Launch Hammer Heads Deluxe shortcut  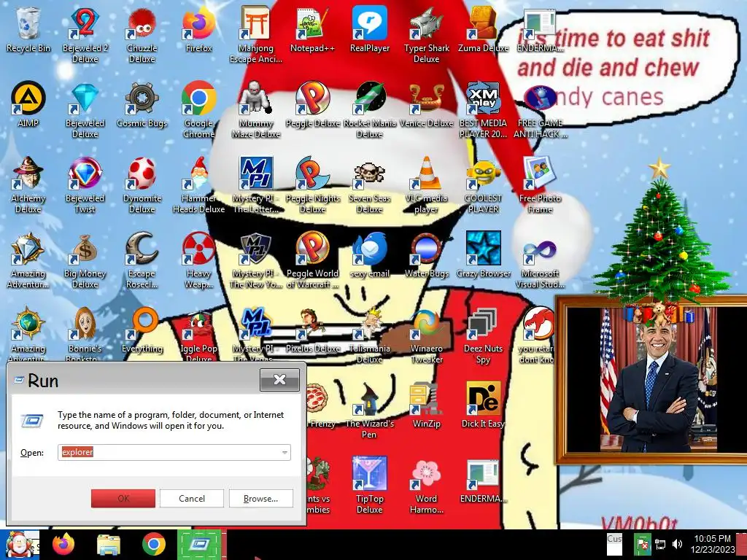[x=198, y=185]
